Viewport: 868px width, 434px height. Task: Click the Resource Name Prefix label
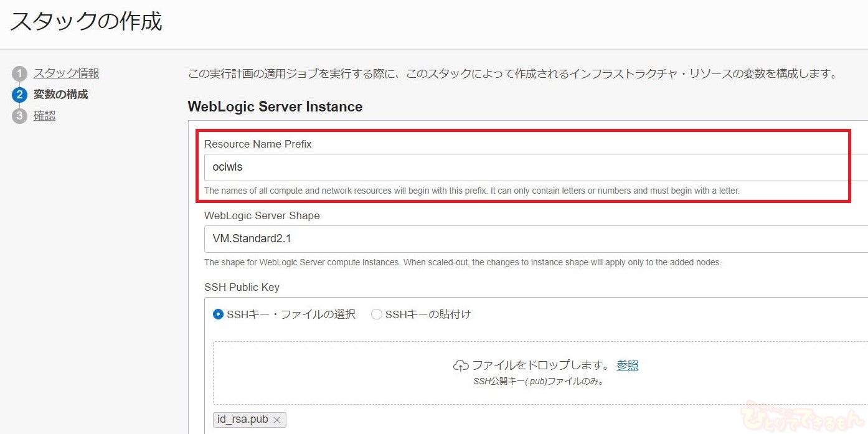tap(258, 144)
